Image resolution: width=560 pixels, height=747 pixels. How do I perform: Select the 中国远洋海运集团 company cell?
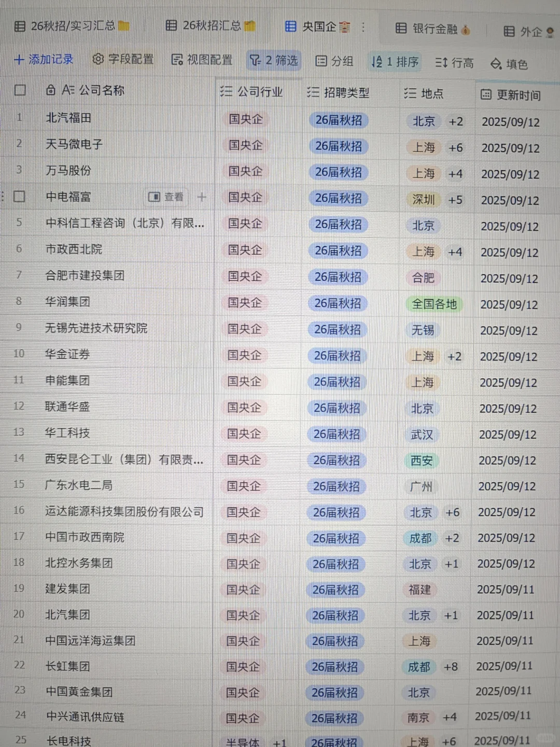coord(90,641)
